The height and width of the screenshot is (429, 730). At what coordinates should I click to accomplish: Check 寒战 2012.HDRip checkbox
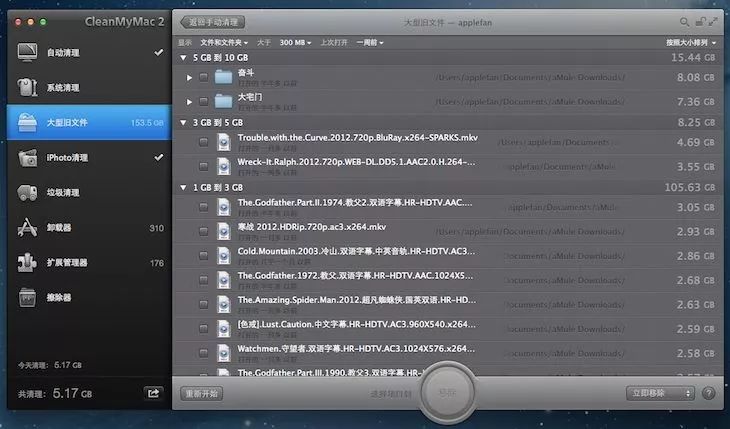tap(203, 231)
